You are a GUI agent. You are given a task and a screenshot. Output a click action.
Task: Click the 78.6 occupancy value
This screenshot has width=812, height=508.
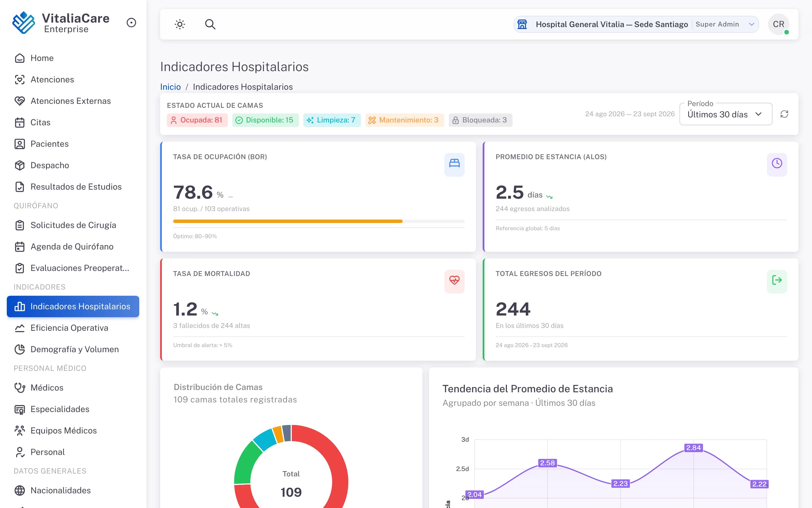[x=193, y=192]
